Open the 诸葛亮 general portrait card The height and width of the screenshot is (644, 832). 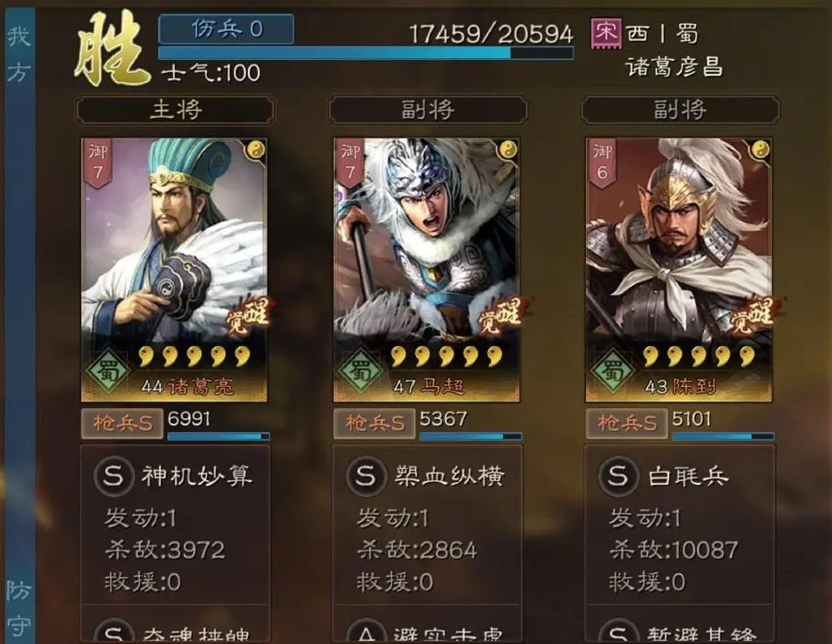point(174,270)
